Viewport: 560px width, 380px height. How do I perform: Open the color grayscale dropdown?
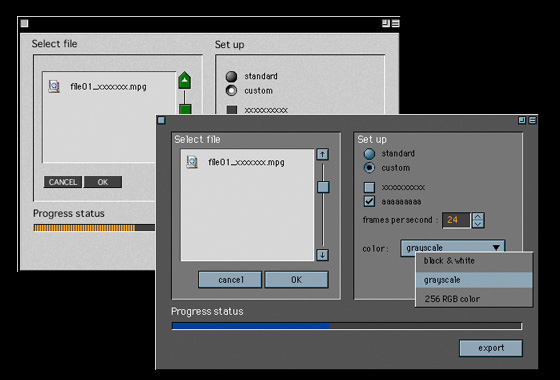coord(453,248)
